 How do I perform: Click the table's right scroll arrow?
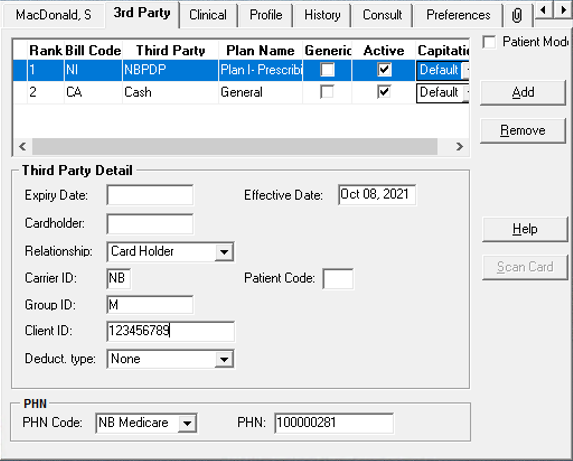point(459,146)
